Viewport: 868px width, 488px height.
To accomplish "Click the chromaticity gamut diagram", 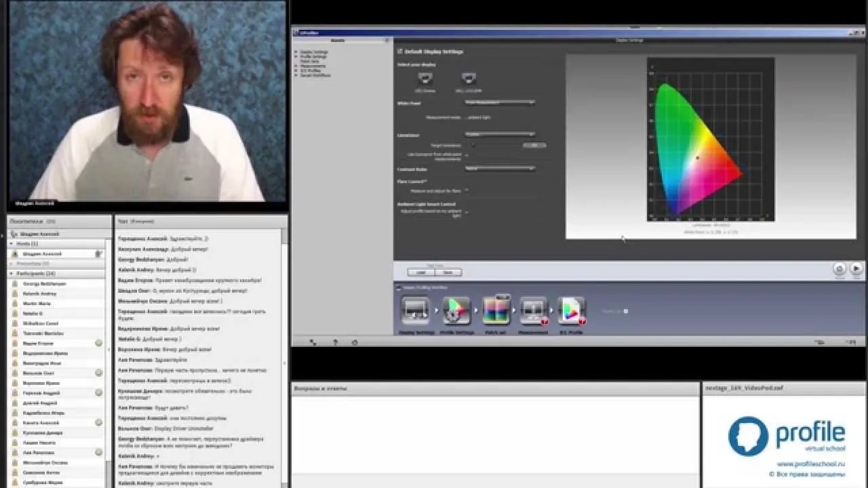I will pos(711,140).
